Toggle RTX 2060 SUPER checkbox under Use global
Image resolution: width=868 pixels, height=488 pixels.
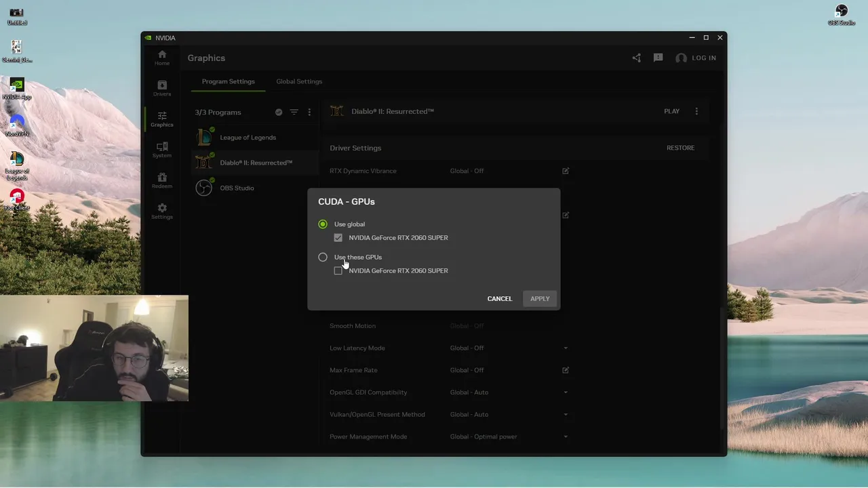[x=338, y=238]
